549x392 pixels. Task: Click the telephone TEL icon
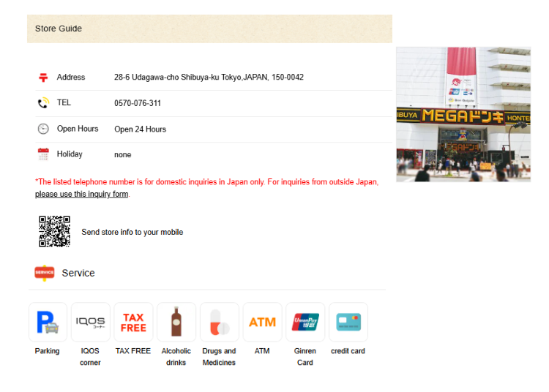point(43,103)
